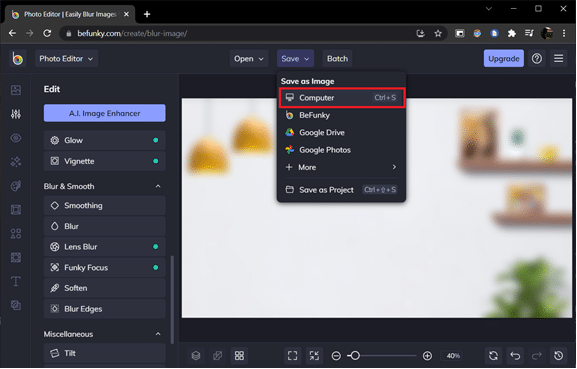577x369 pixels.
Task: Open the Overlays sidebar icon
Action: (16, 258)
